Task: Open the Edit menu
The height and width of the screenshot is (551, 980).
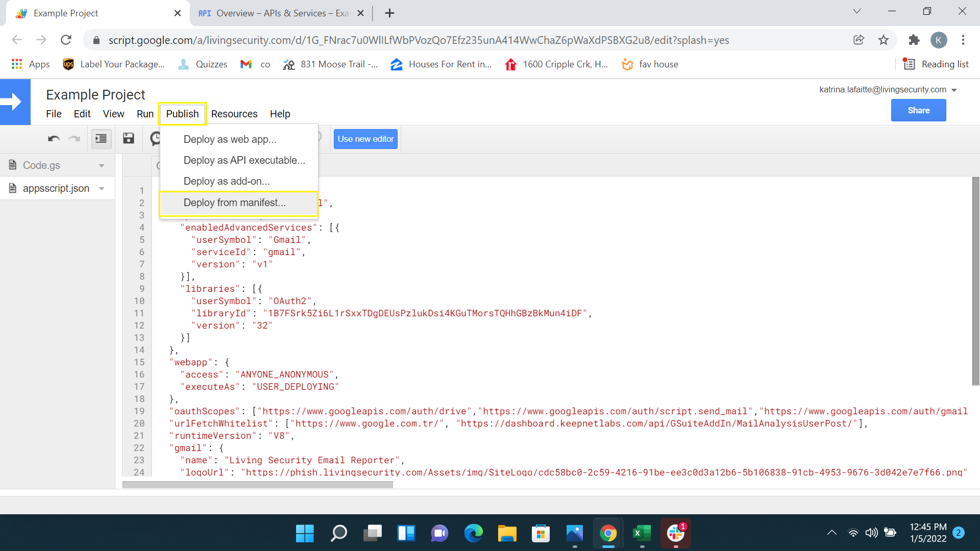Action: (x=82, y=114)
